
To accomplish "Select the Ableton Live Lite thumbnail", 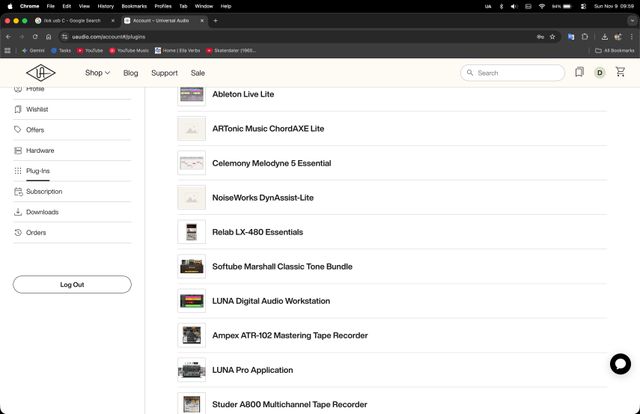I will click(191, 94).
